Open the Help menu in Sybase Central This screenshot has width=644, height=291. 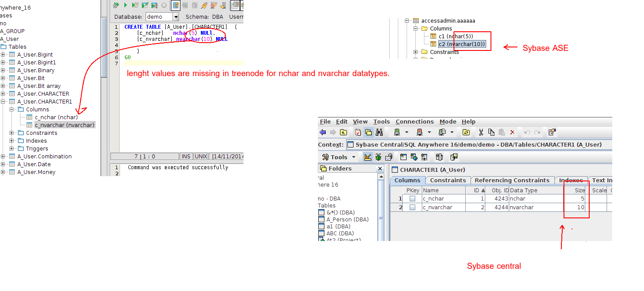pos(468,122)
